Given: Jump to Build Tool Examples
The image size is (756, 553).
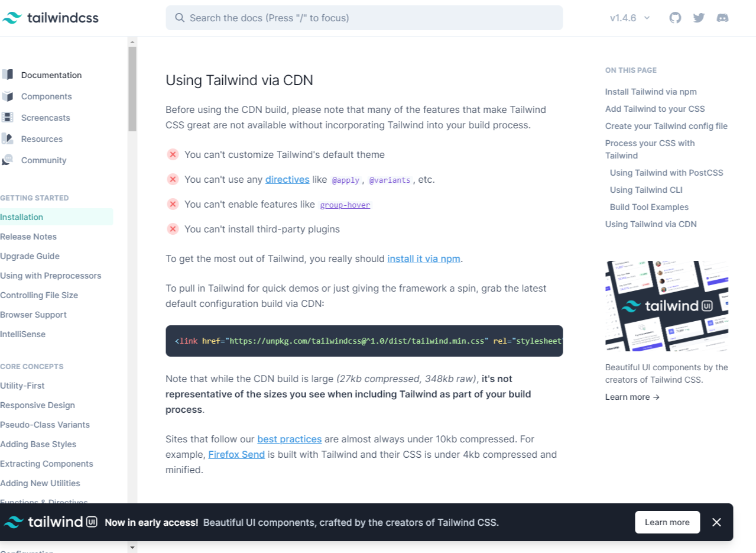Looking at the screenshot, I should 649,207.
